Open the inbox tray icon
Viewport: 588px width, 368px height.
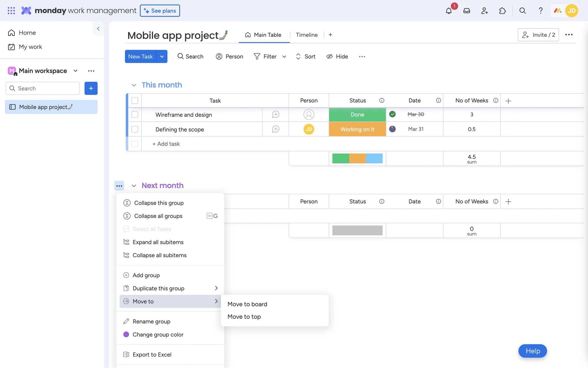point(466,11)
